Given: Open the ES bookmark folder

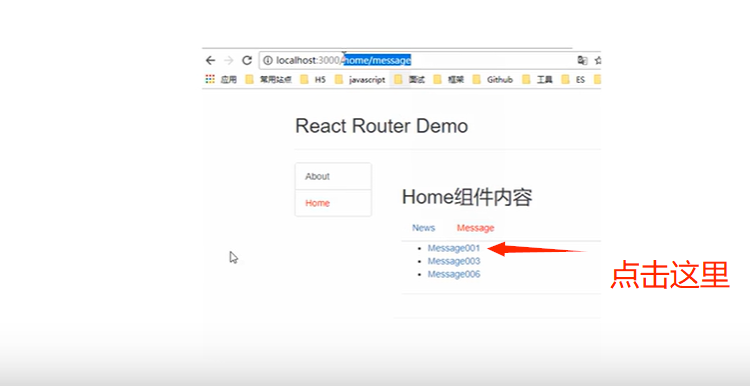Looking at the screenshot, I should coord(574,80).
